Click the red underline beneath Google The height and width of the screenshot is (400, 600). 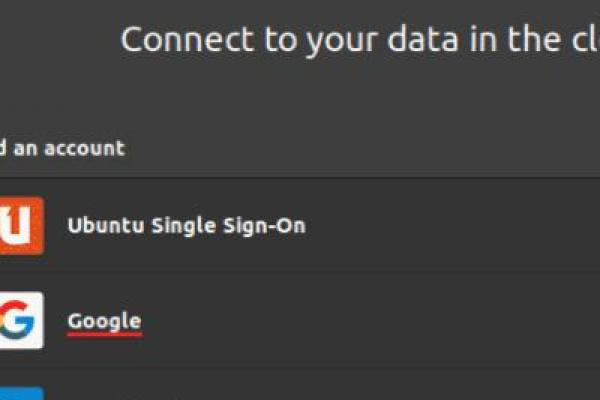pyautogui.click(x=104, y=335)
